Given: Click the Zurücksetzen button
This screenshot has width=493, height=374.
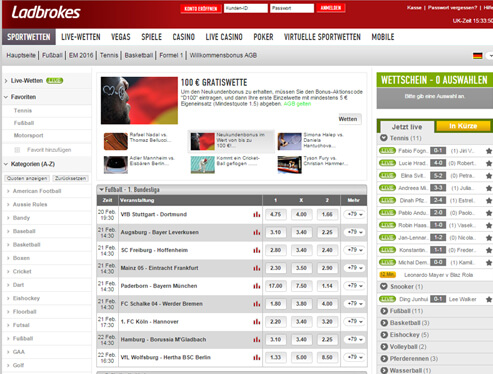Looking at the screenshot, I should [x=70, y=178].
